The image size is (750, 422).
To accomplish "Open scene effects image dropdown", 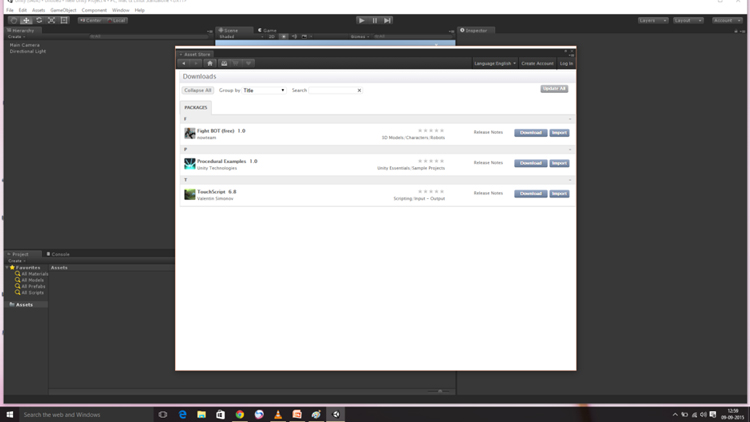I will pyautogui.click(x=306, y=36).
